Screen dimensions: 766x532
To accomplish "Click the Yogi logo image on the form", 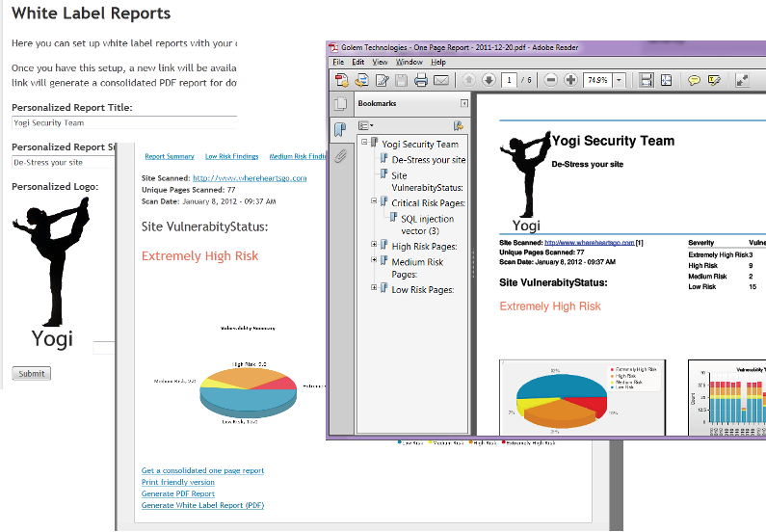I will (51, 273).
